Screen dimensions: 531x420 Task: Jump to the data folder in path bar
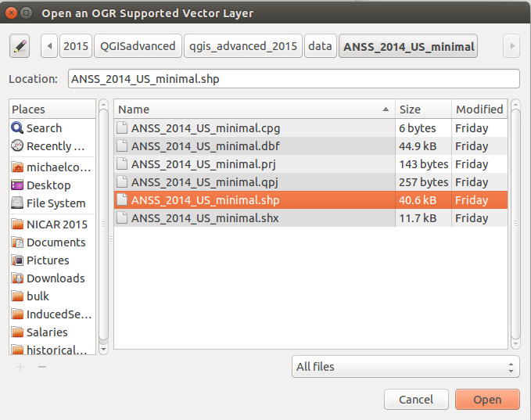[320, 46]
